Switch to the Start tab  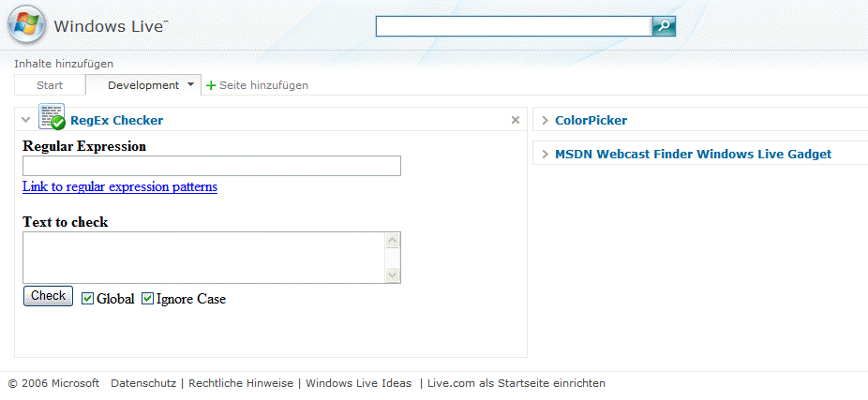pyautogui.click(x=50, y=86)
